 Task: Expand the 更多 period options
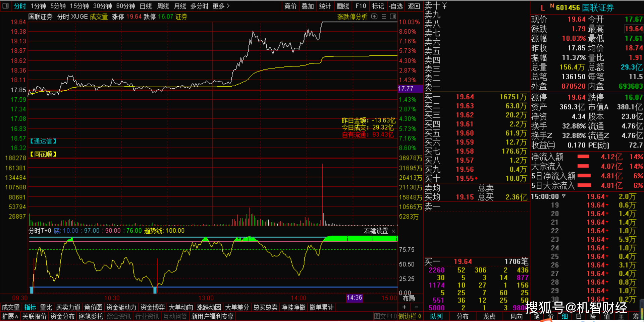(x=221, y=6)
